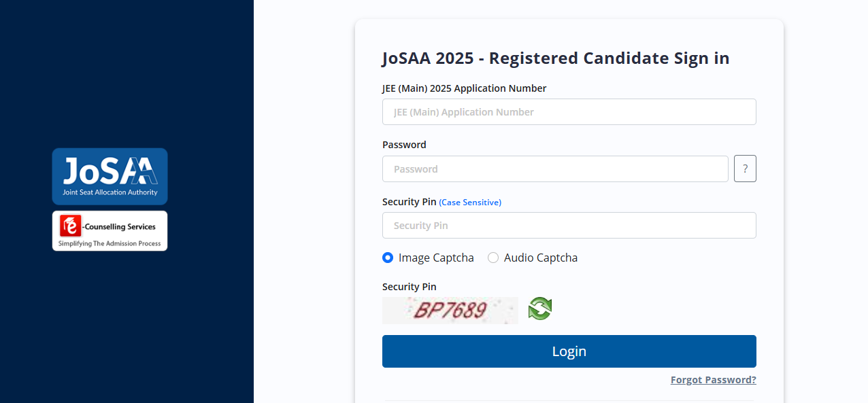The height and width of the screenshot is (403, 868).
Task: Click Security Pin label above the captcha image
Action: 409,287
